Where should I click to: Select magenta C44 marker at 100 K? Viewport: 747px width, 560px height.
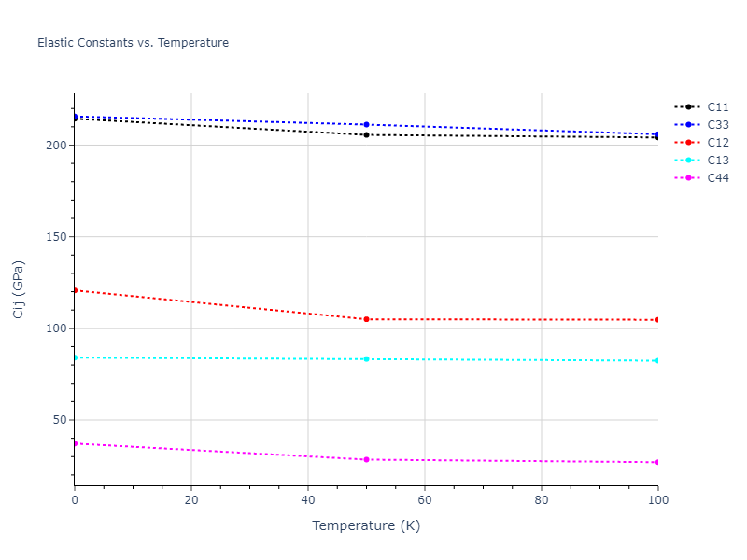pos(657,462)
